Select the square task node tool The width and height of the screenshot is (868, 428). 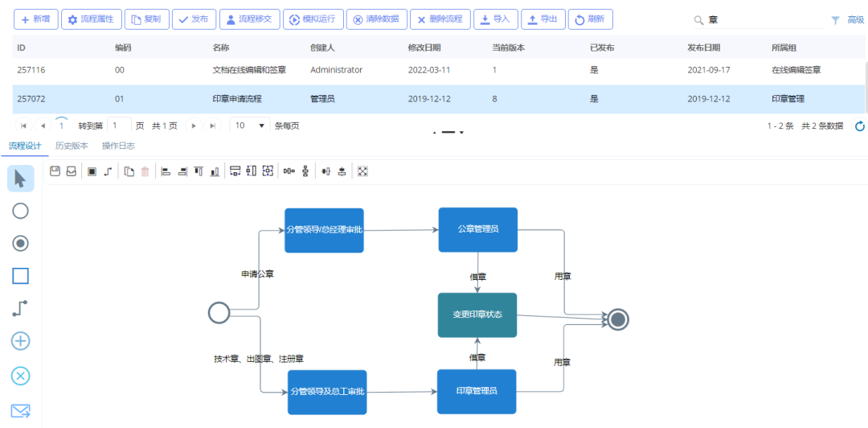(x=20, y=275)
